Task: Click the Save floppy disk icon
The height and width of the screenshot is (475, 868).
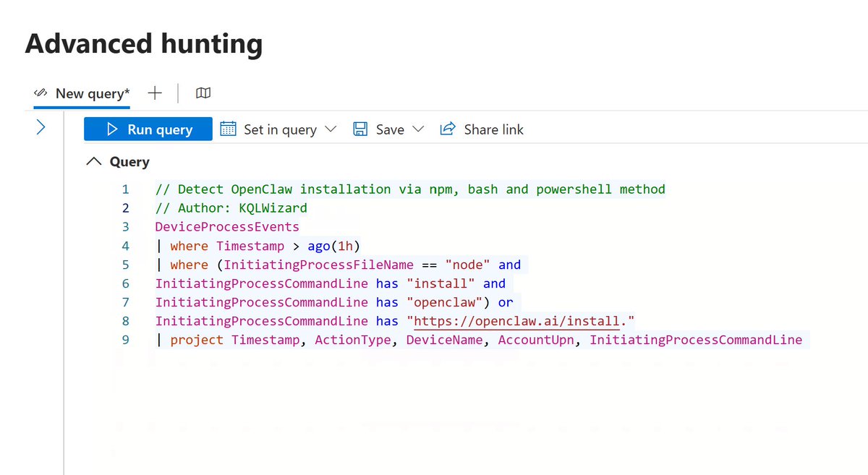Action: 360,129
